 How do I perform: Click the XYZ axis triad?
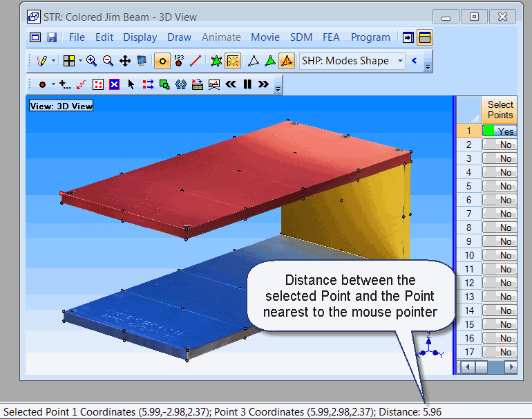430,345
